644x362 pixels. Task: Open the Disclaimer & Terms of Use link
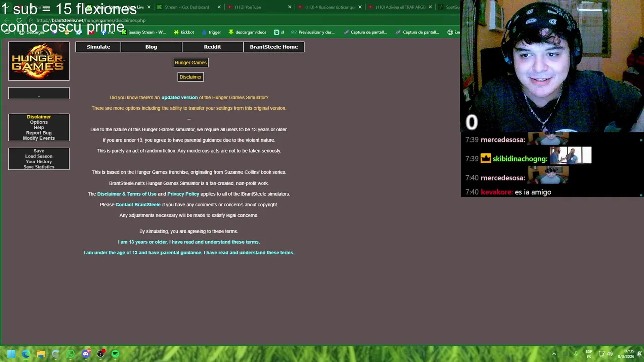pyautogui.click(x=127, y=194)
